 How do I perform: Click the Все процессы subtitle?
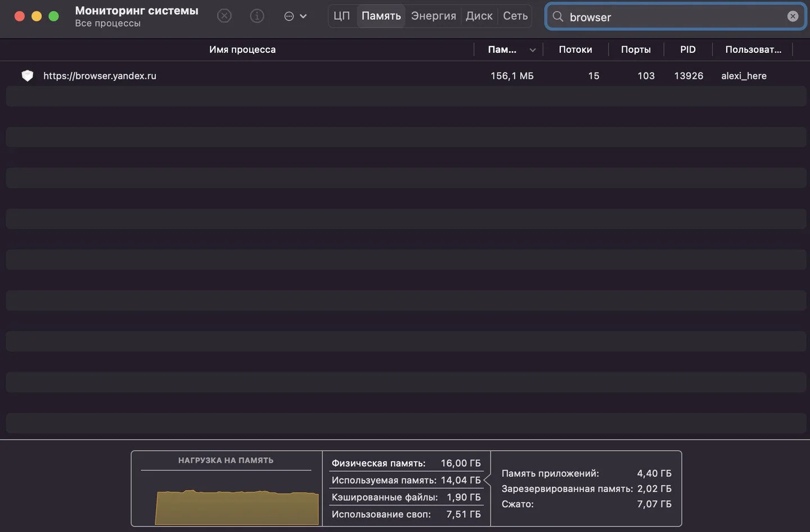108,24
